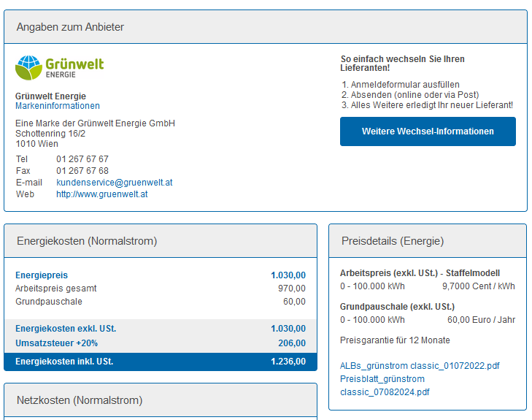Viewport: 532px width, 420px height.
Task: Click Preisgarantie für 12 Monate text
Action: [x=395, y=340]
